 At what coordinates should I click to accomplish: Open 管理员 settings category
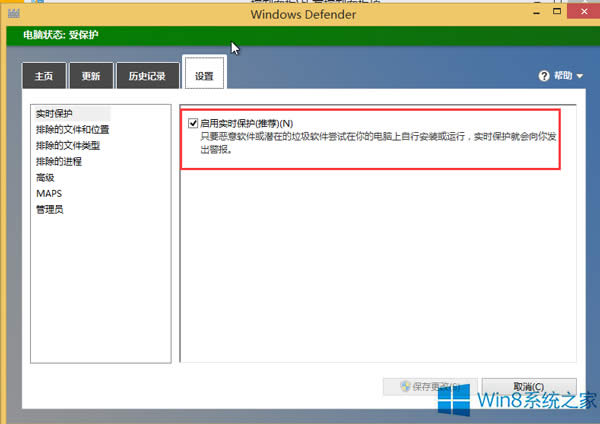49,210
